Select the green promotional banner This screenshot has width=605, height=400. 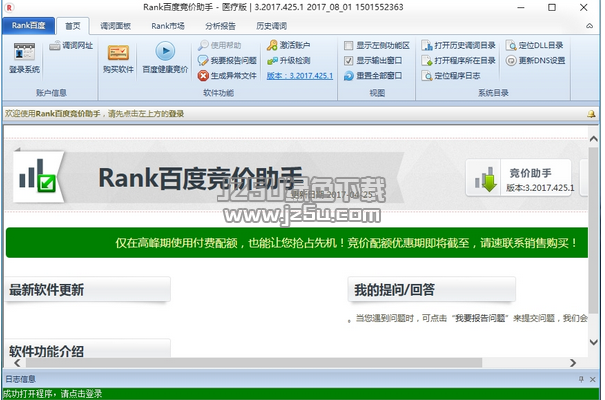[x=297, y=243]
